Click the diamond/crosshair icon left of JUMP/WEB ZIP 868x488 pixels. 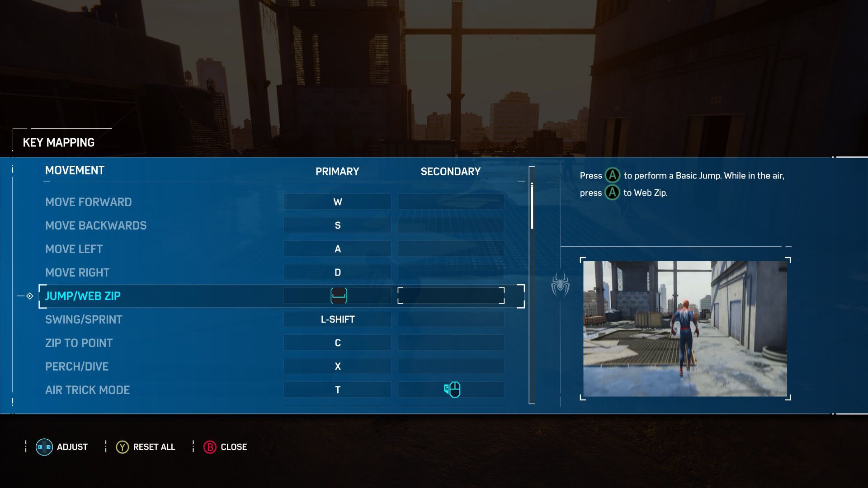tap(30, 296)
